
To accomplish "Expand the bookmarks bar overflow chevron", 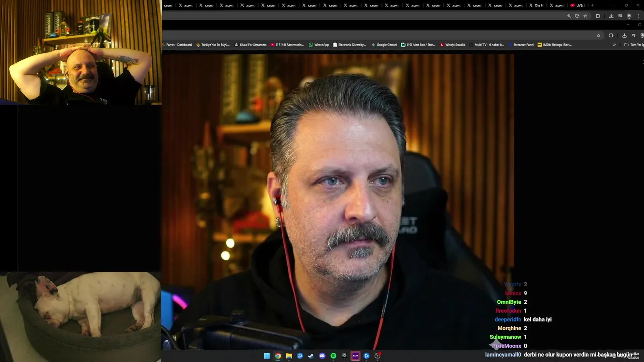I will pyautogui.click(x=614, y=45).
